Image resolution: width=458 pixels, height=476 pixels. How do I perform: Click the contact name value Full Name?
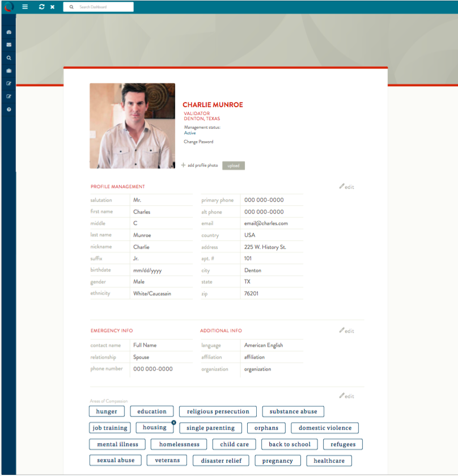145,345
